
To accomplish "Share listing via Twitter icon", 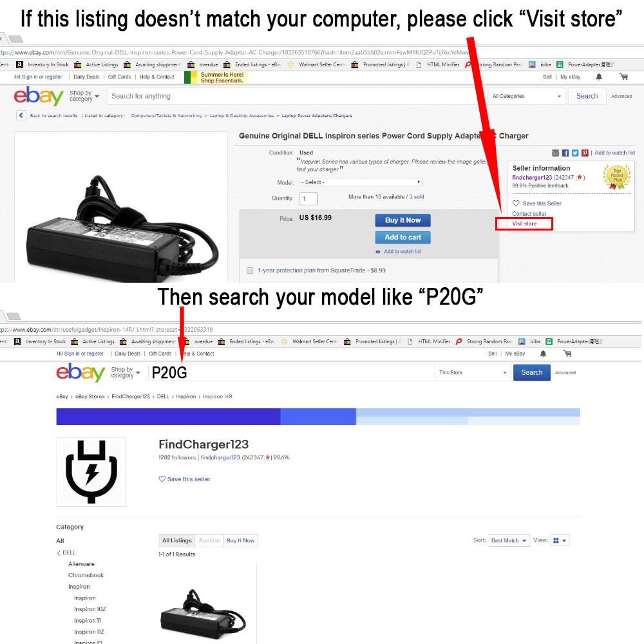I will pos(575,153).
